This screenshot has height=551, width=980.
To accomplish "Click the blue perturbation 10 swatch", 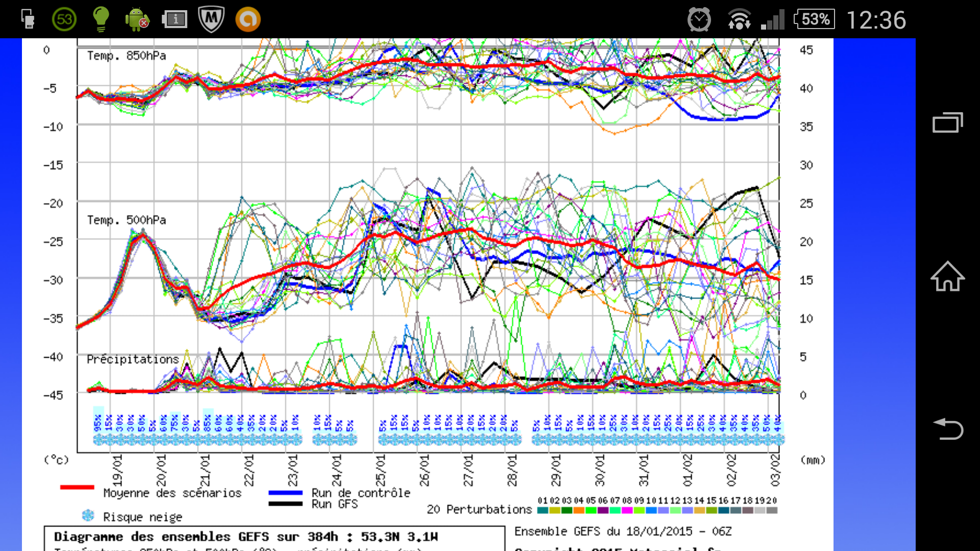I will [x=651, y=510].
